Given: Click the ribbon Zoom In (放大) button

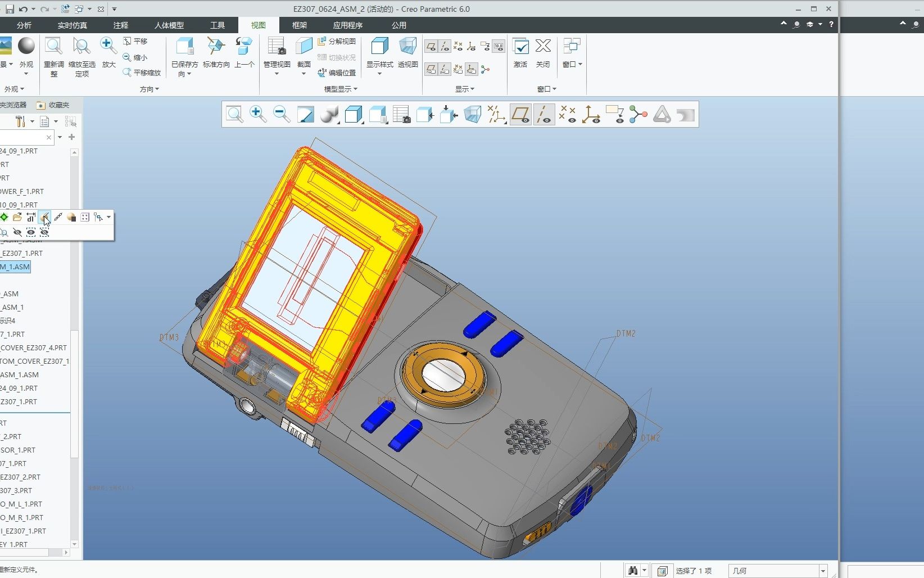Looking at the screenshot, I should pyautogui.click(x=108, y=53).
